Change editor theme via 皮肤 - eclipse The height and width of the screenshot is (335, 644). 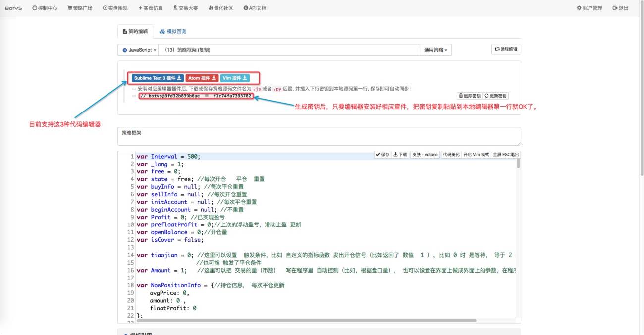[x=425, y=155]
